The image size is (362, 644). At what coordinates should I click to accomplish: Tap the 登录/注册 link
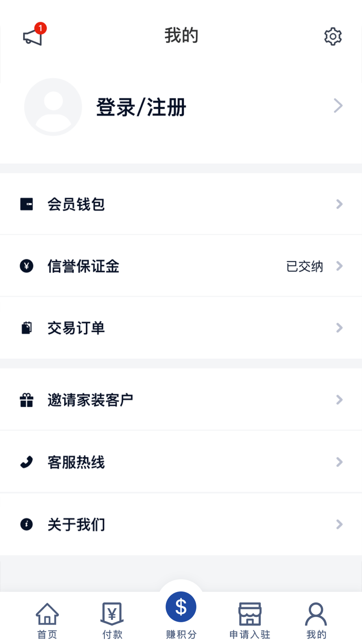coord(141,107)
